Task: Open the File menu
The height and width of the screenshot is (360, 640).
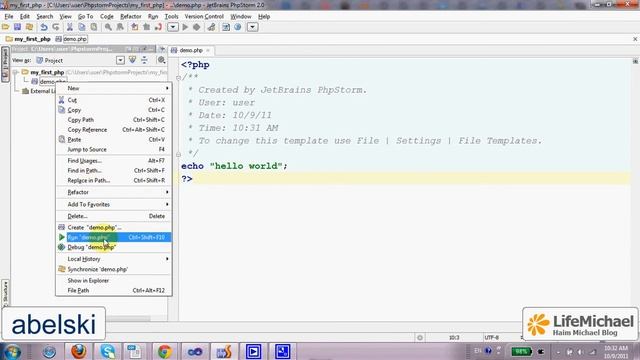Action: [x=9, y=17]
